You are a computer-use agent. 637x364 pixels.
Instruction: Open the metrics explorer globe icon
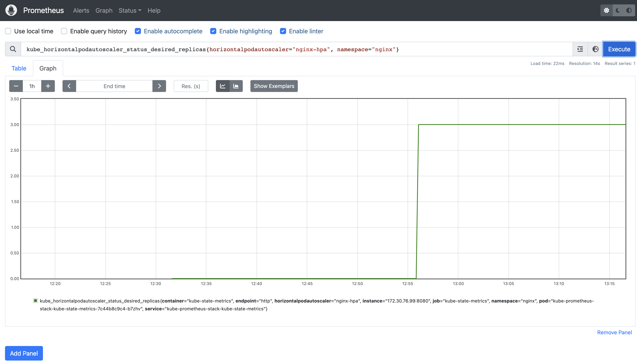pyautogui.click(x=595, y=49)
